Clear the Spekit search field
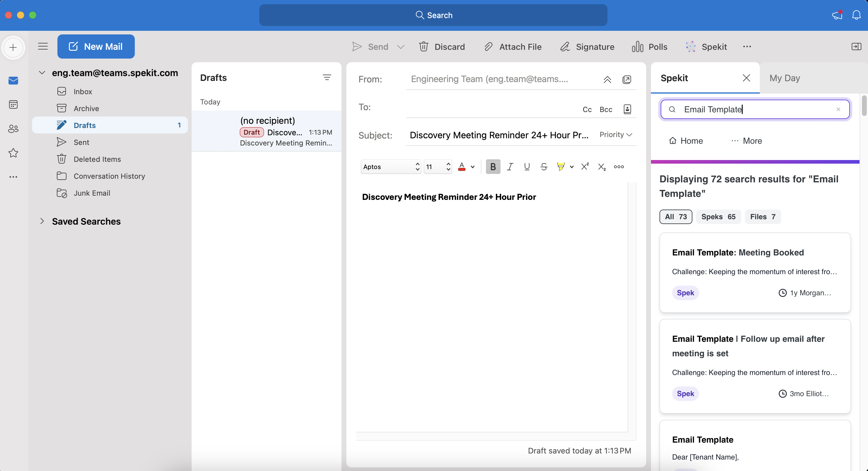The height and width of the screenshot is (471, 868). click(838, 109)
